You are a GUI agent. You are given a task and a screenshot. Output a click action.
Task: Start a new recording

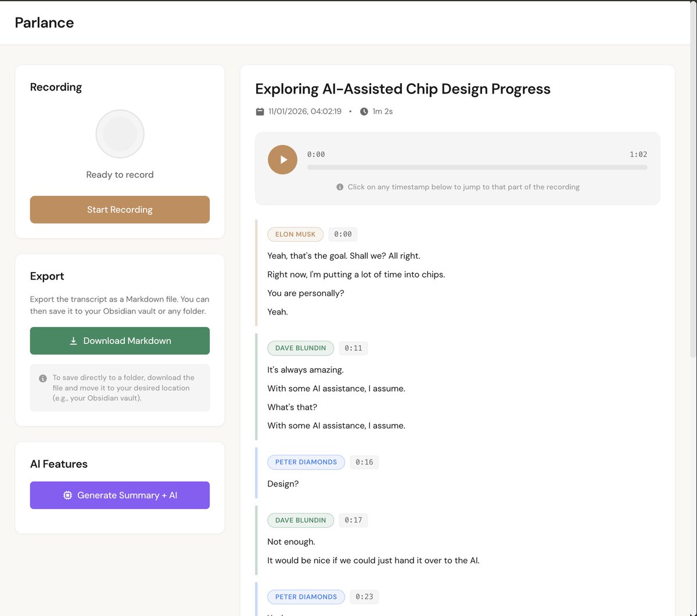(x=120, y=210)
